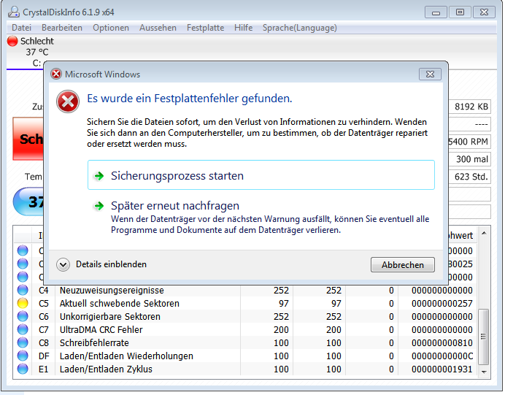Click the 5400 RPM rotation field
The width and height of the screenshot is (532, 395).
469,142
